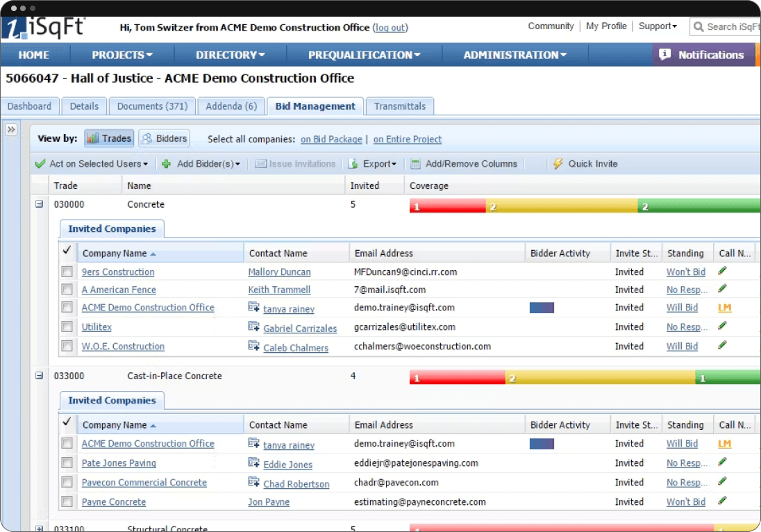Open the Prequalification menu

tap(364, 55)
